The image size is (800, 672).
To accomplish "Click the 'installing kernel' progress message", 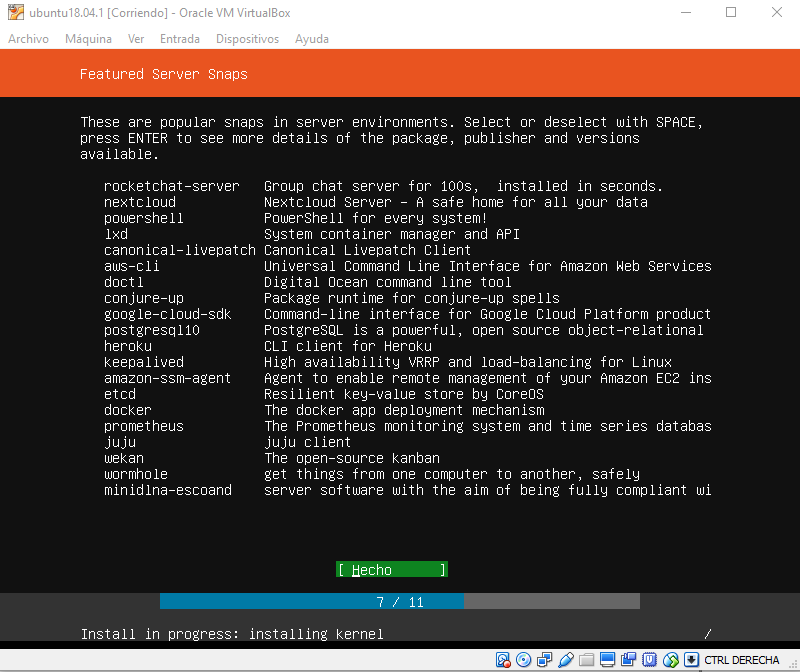I will [x=316, y=634].
